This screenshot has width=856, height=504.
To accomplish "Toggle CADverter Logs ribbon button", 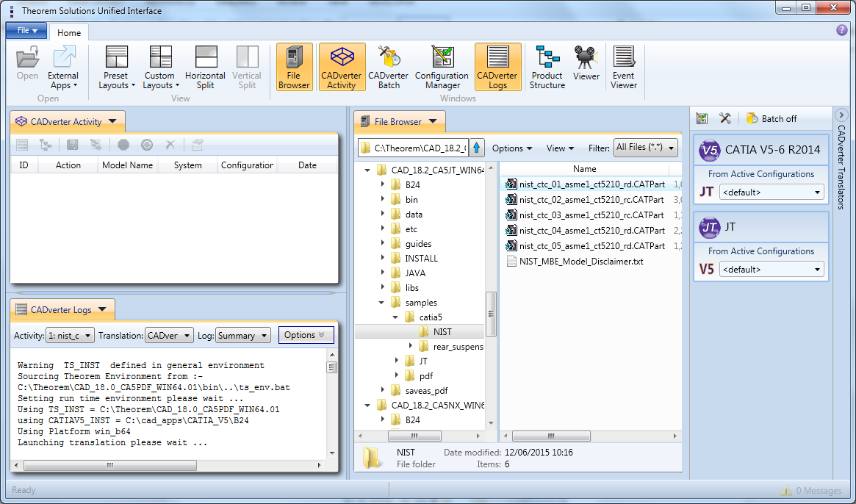I will [497, 67].
